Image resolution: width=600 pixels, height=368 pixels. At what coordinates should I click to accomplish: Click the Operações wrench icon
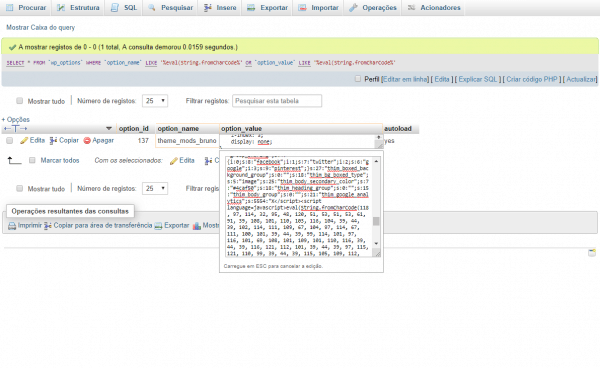click(x=353, y=8)
